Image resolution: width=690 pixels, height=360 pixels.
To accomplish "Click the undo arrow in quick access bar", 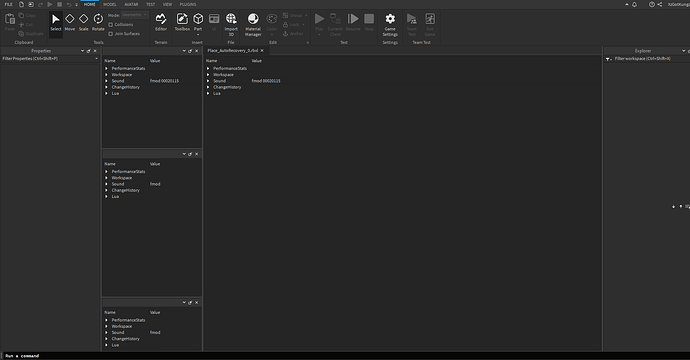I will coord(69,4).
